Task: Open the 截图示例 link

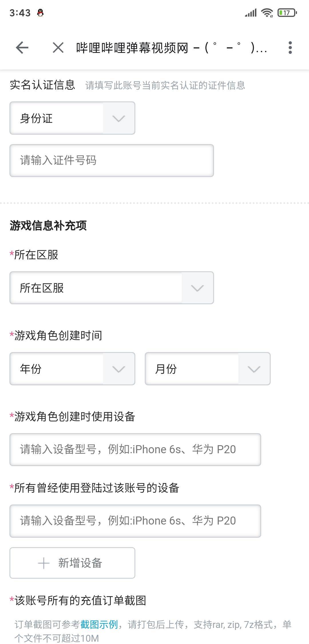Action: click(99, 624)
